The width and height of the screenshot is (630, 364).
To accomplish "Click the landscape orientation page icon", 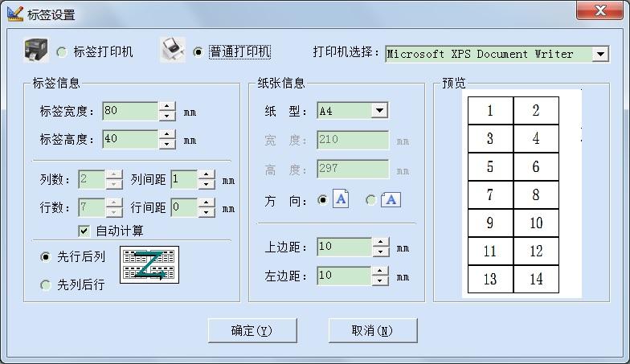I will [391, 200].
